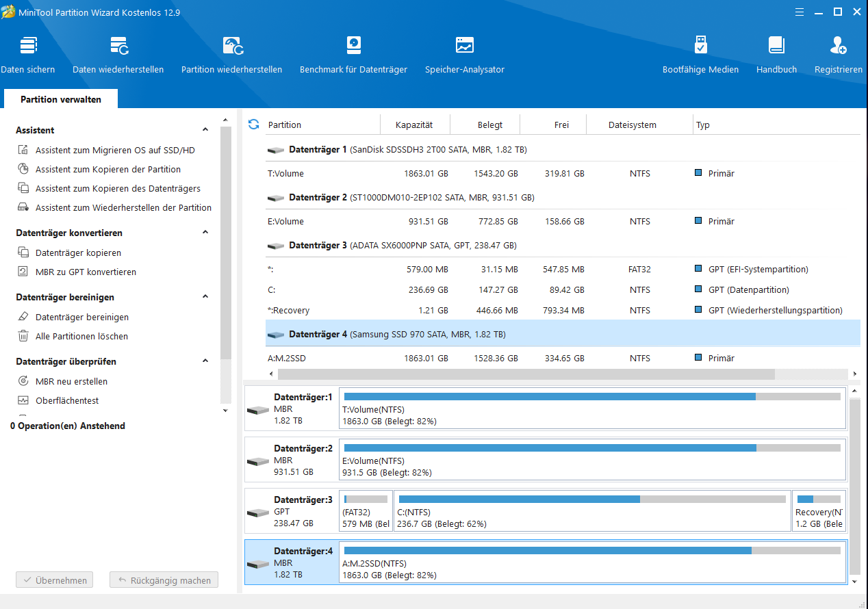Select the C:(NTFS) block in disk map
Viewport: 868px width, 609px height.
[x=592, y=510]
